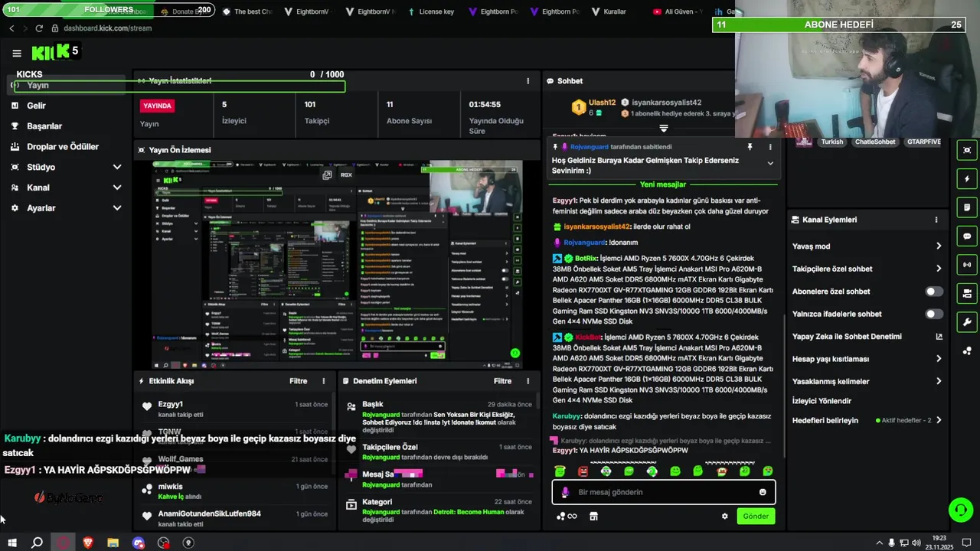The image size is (980, 551).
Task: Open Brave browser from the taskbar
Action: point(87,543)
